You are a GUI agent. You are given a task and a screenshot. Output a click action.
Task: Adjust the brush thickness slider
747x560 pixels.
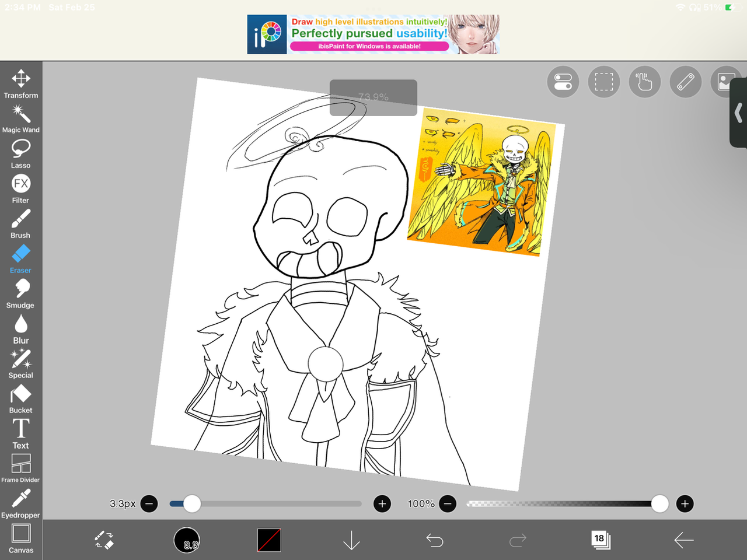(266, 503)
